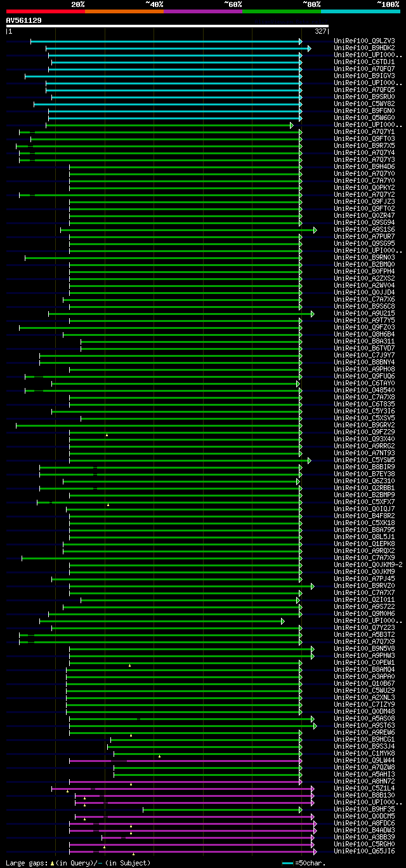Click the white query sequence ruler bar
The width and height of the screenshot is (406, 868).
click(167, 26)
